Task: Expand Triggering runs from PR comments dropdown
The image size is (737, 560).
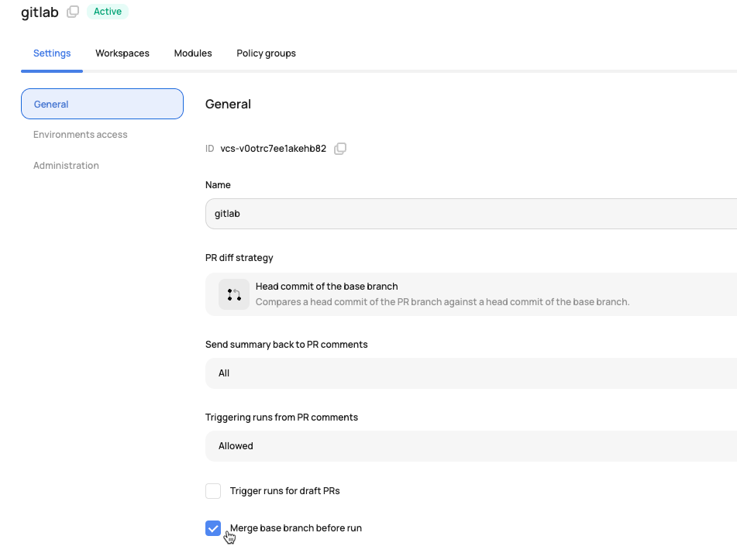Action: (x=471, y=446)
